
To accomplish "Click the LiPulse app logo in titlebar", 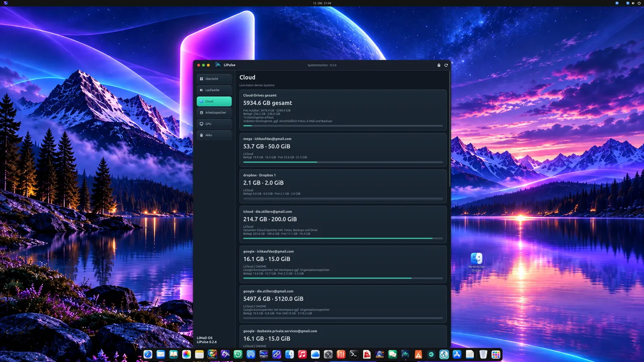I will click(218, 65).
